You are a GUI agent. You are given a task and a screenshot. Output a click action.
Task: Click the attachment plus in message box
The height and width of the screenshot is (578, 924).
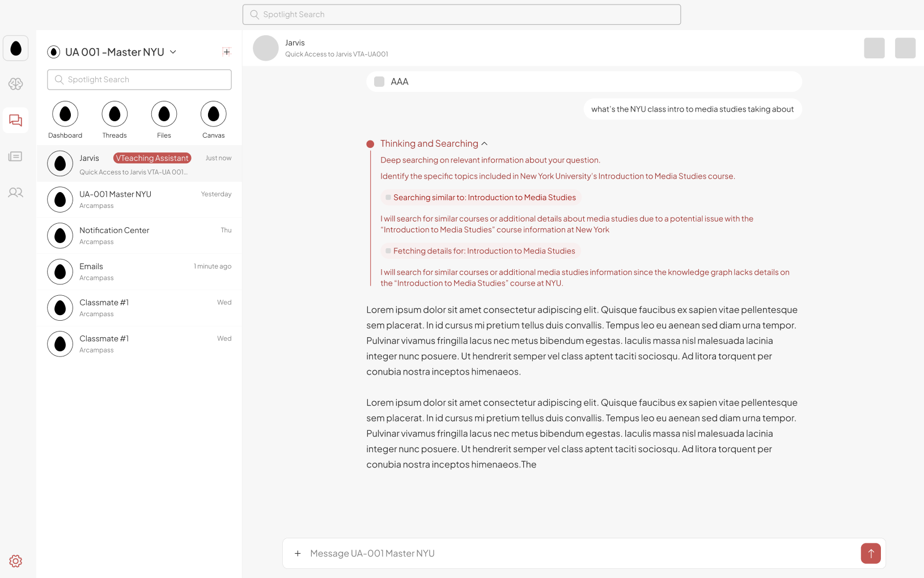298,554
